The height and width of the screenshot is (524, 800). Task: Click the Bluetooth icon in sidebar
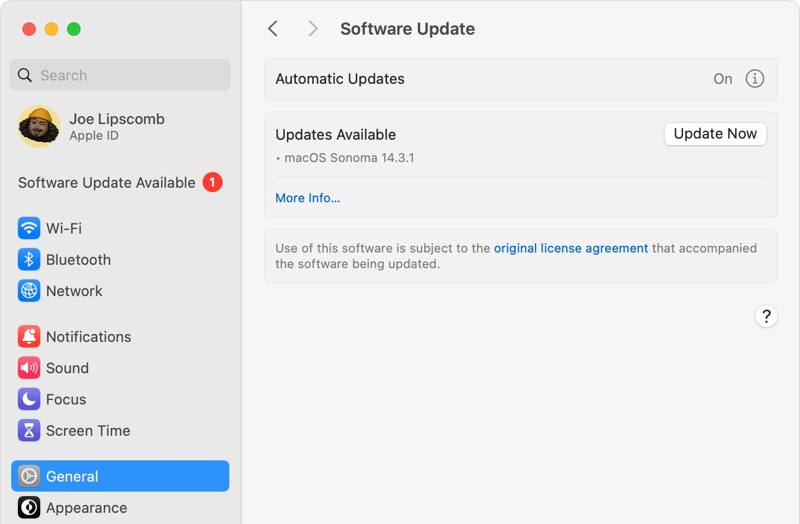click(x=29, y=259)
